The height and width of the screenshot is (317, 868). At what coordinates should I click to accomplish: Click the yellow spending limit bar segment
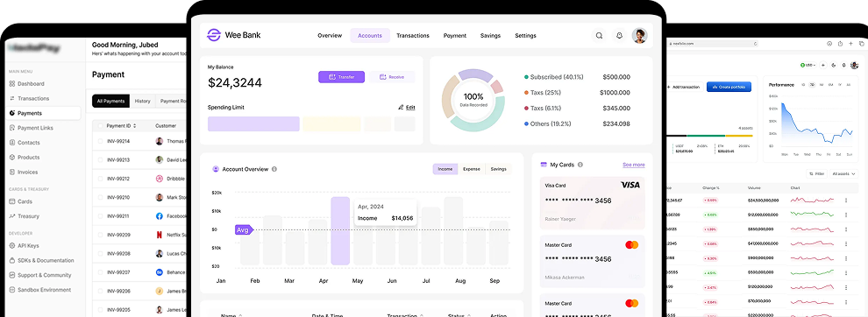point(331,124)
